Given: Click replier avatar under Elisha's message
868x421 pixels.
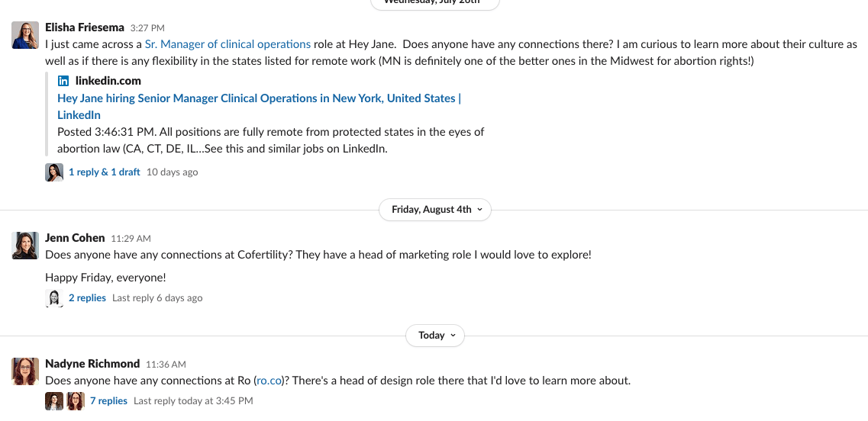Looking at the screenshot, I should tap(54, 172).
